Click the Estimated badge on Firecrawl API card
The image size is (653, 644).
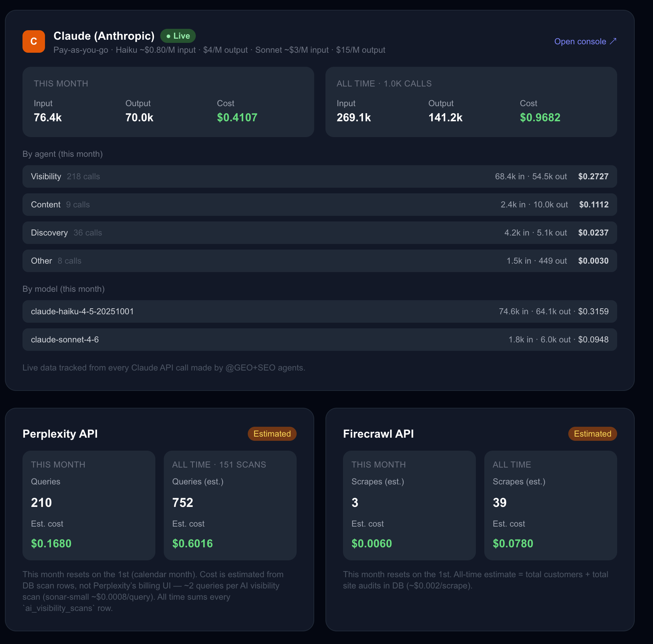[x=593, y=434]
